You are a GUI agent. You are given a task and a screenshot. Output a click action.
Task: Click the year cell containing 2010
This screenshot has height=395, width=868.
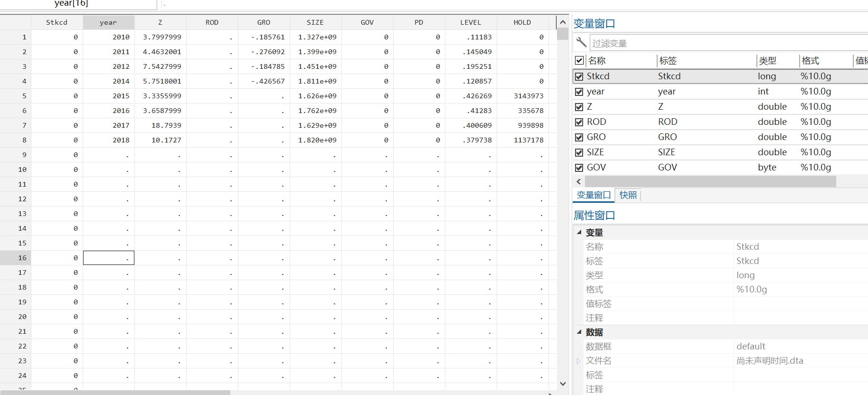pos(109,37)
